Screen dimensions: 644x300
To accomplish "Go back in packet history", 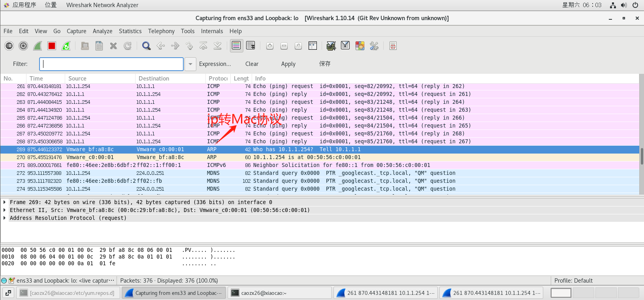I will (161, 46).
